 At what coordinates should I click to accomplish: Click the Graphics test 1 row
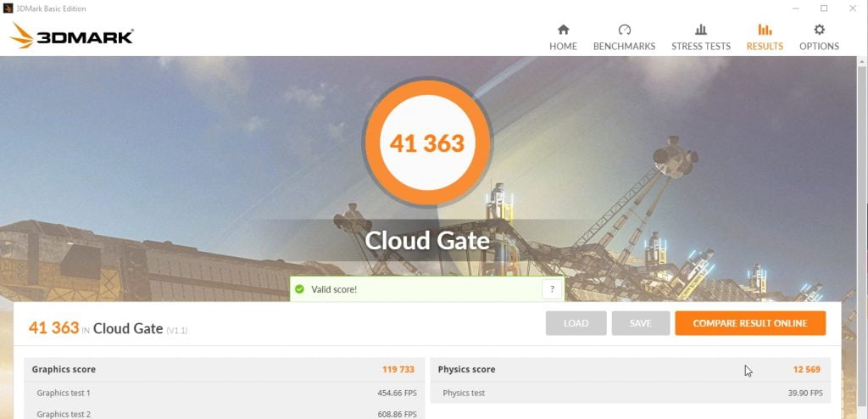[x=224, y=393]
